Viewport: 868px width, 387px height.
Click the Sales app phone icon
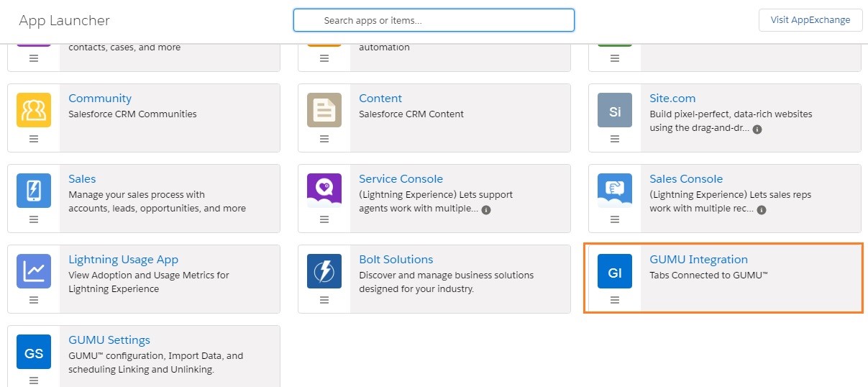(34, 191)
